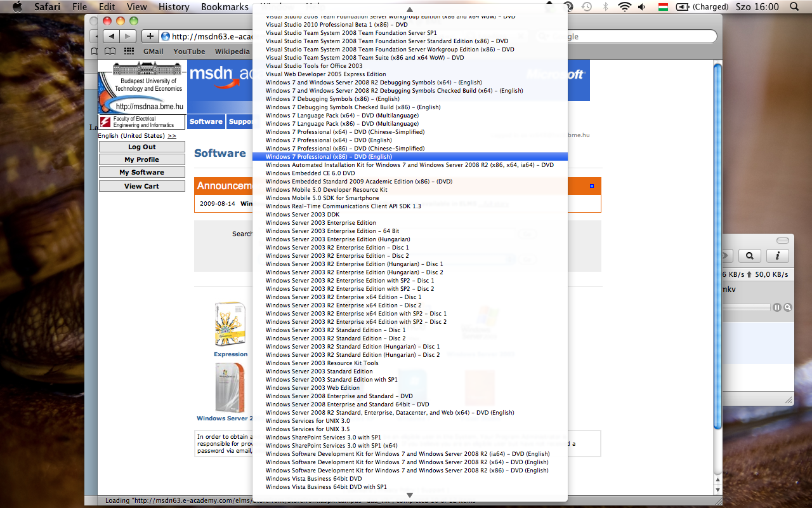
Task: Open Top Sites grid icon
Action: 129,51
